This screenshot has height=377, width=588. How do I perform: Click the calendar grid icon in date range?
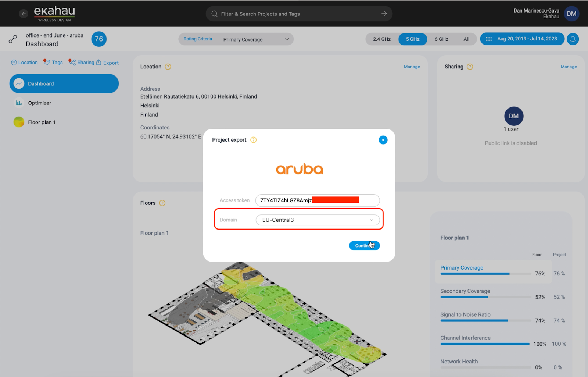tap(489, 39)
